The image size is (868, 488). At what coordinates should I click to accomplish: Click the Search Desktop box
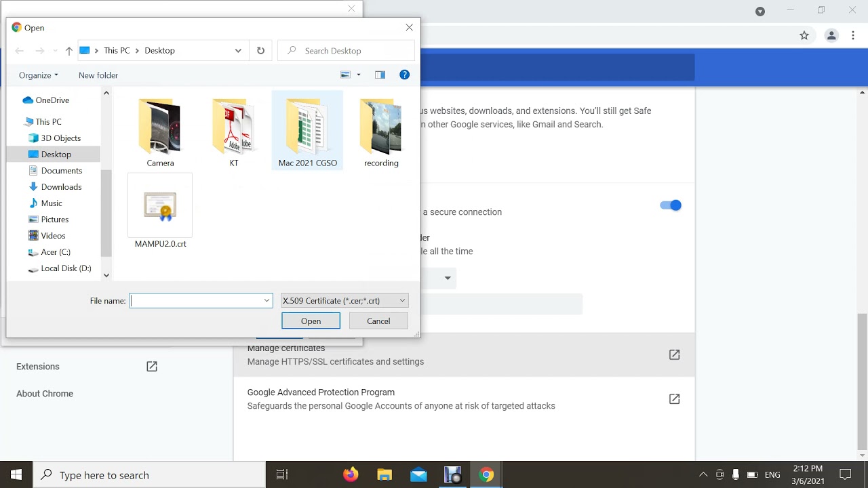point(346,51)
